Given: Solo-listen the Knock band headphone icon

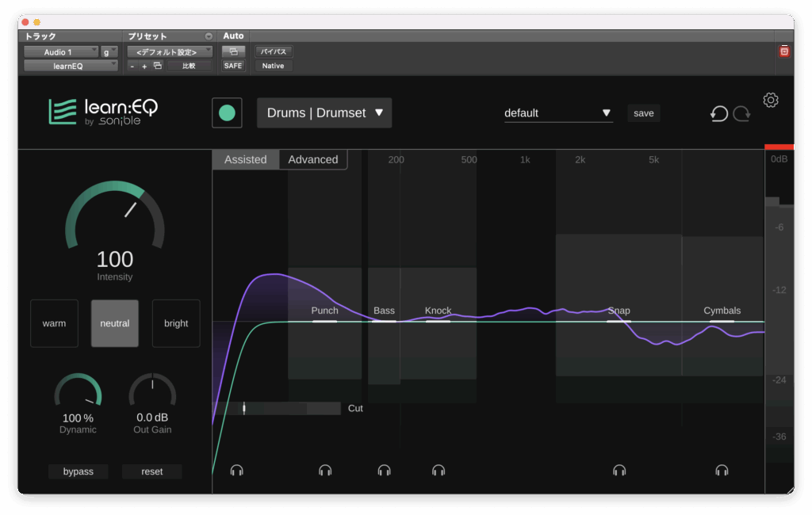Looking at the screenshot, I should coord(439,470).
